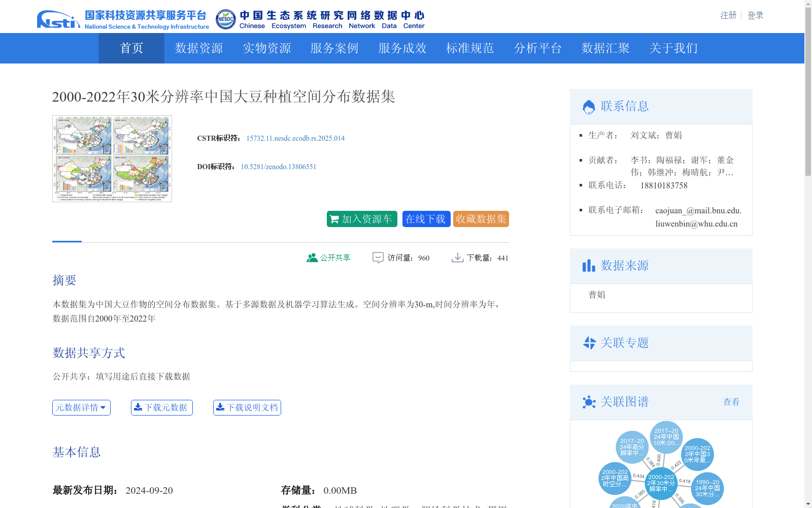
Task: Click the NESDC round logo
Action: point(225,20)
